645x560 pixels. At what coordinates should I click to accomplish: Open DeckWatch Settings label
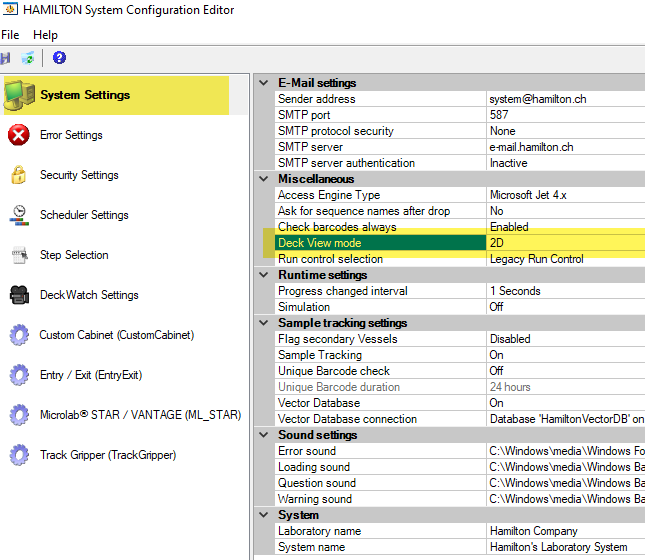[89, 295]
